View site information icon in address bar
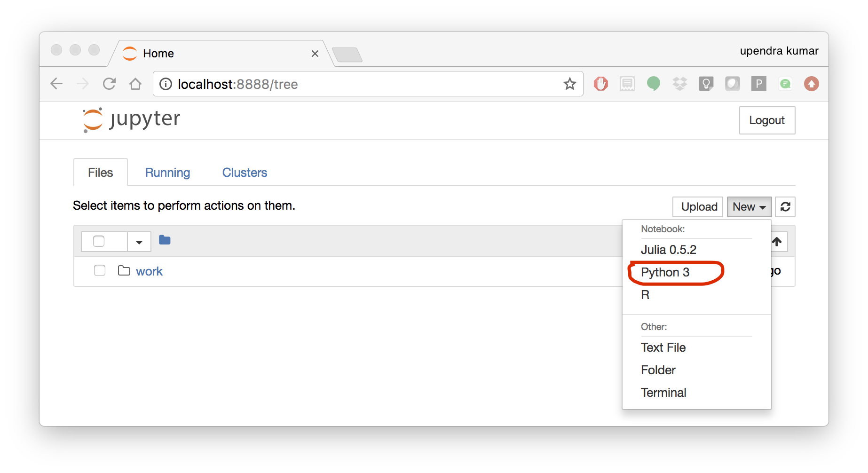The height and width of the screenshot is (473, 868). tap(166, 84)
